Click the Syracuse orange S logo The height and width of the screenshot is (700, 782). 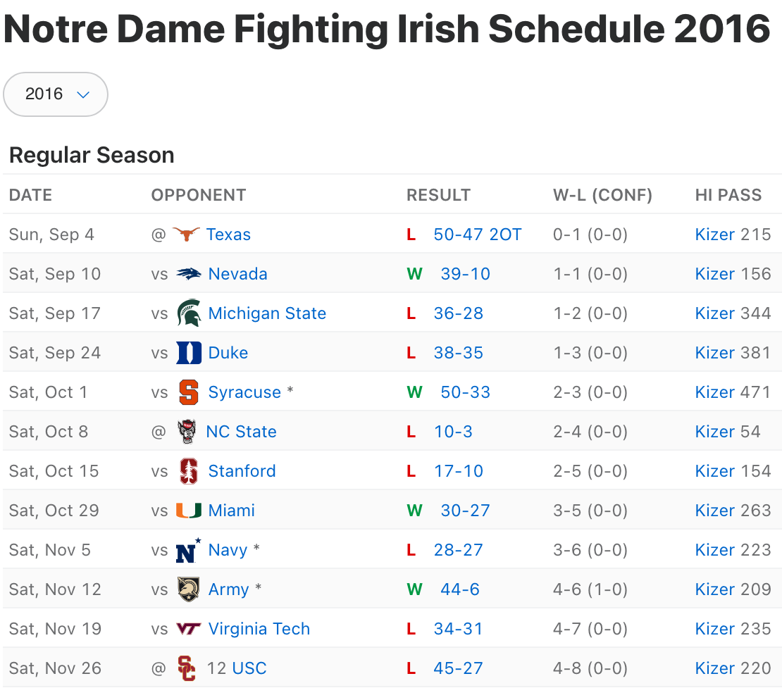pos(189,392)
